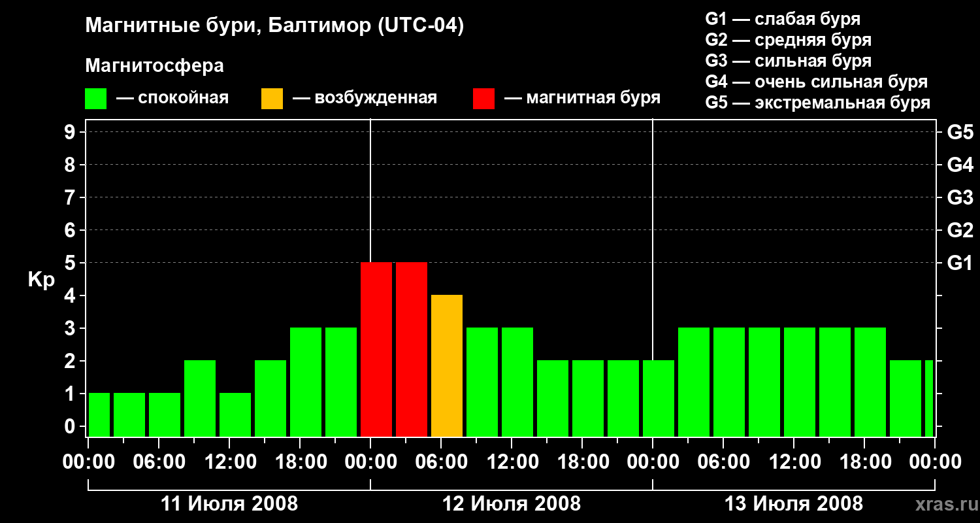Click the G3 storm level axis label
The width and height of the screenshot is (980, 523).
tap(960, 197)
